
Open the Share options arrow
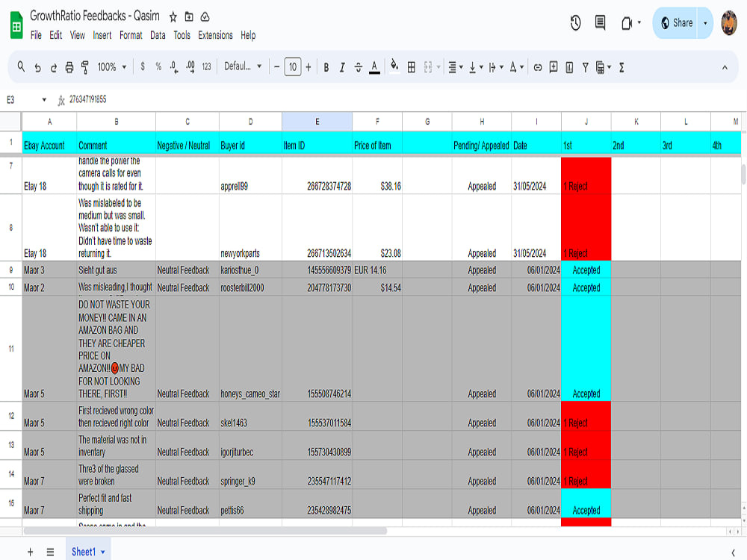pos(705,23)
